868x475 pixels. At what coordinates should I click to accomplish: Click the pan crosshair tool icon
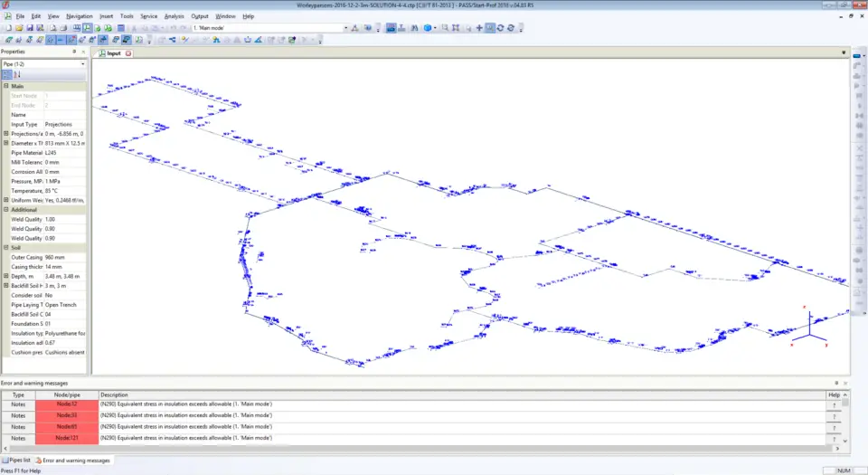pyautogui.click(x=479, y=28)
